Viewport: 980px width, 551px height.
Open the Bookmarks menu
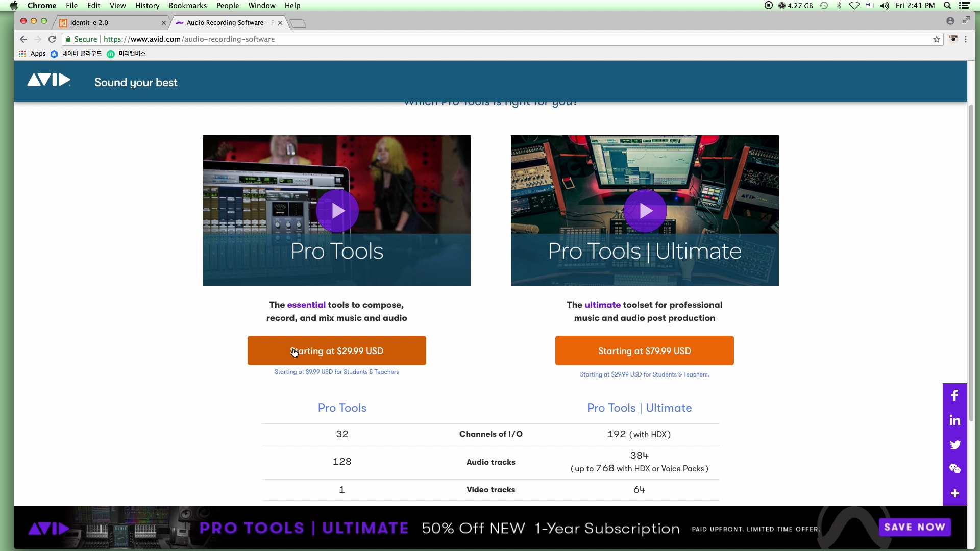(188, 6)
